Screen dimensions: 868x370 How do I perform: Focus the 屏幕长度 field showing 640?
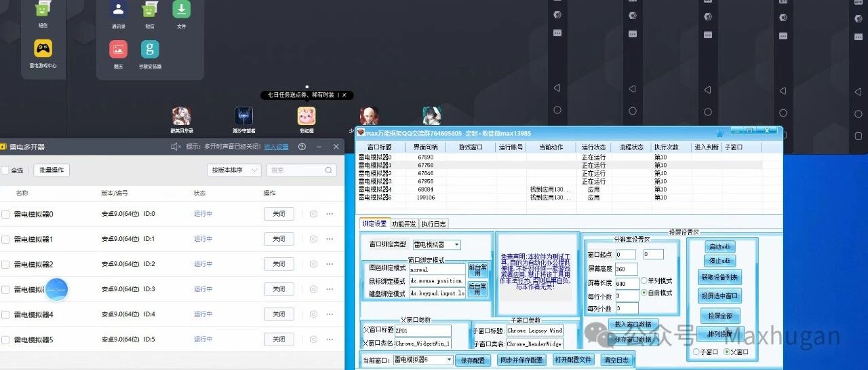coord(627,283)
